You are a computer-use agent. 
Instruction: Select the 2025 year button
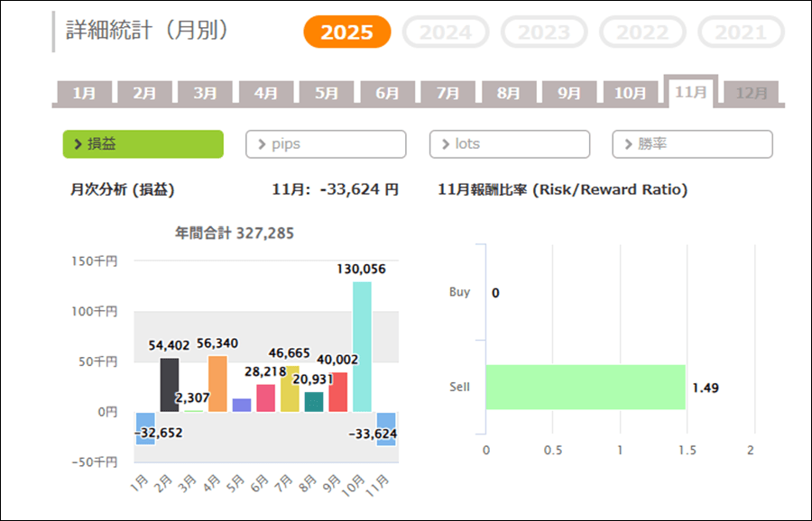(347, 32)
